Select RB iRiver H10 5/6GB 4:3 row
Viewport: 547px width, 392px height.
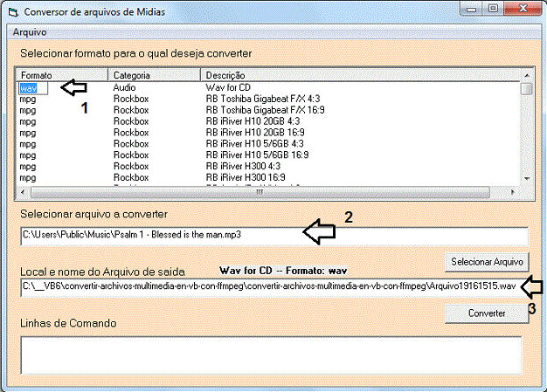coord(268,144)
